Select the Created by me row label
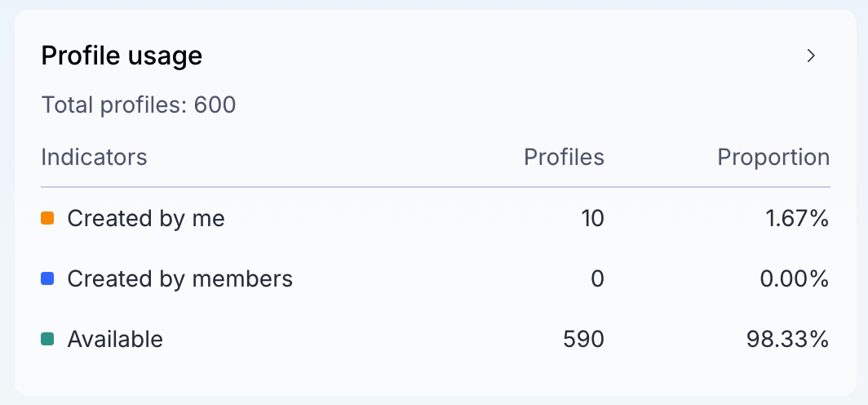Viewport: 868px width, 405px height. point(146,218)
